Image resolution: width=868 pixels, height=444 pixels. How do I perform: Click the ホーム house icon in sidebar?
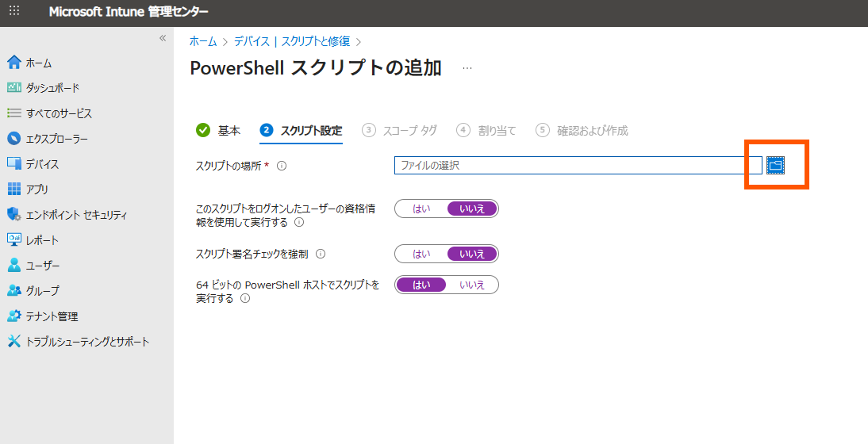tap(13, 63)
